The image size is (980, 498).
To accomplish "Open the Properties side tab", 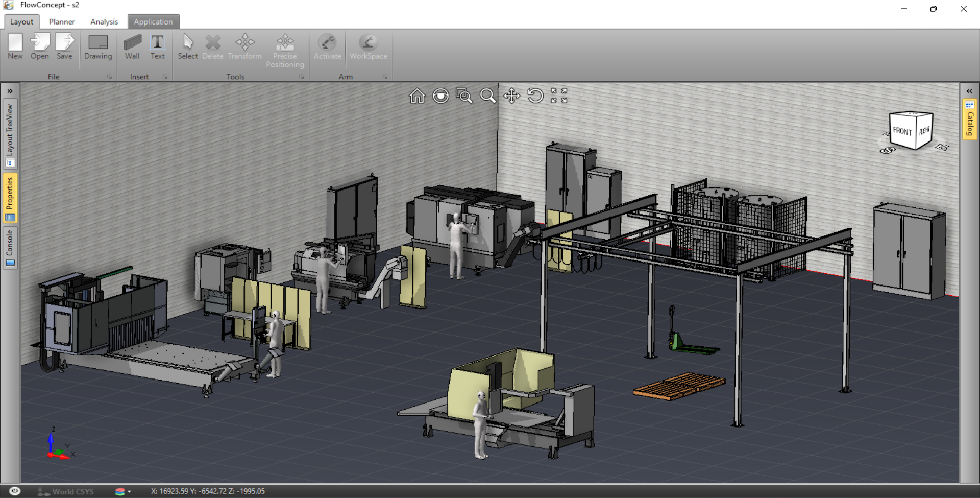I will coord(10,199).
